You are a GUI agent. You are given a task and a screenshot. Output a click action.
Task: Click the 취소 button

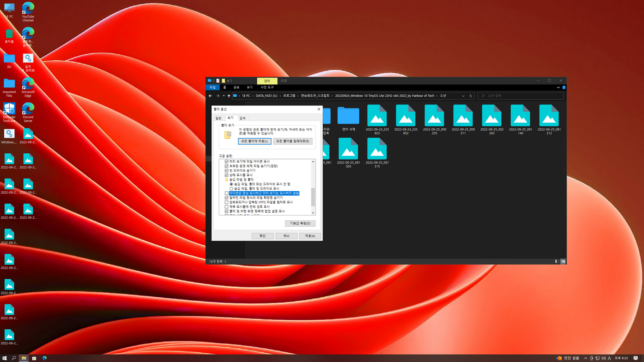point(286,236)
